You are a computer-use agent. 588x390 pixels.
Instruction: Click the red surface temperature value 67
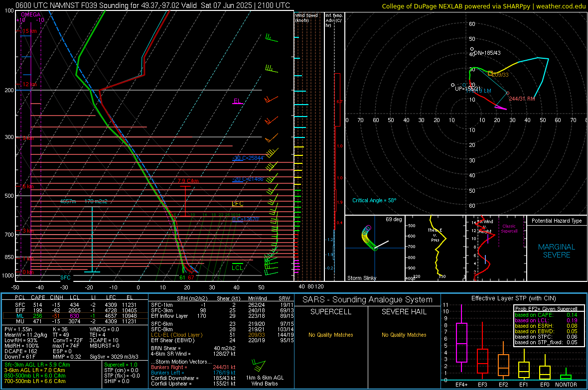(x=191, y=277)
